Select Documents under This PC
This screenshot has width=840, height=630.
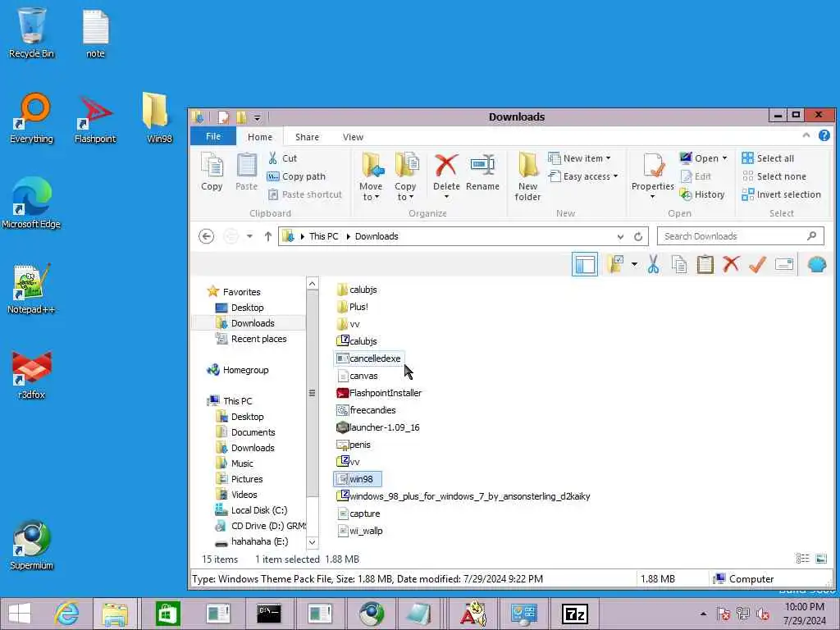[245, 431]
